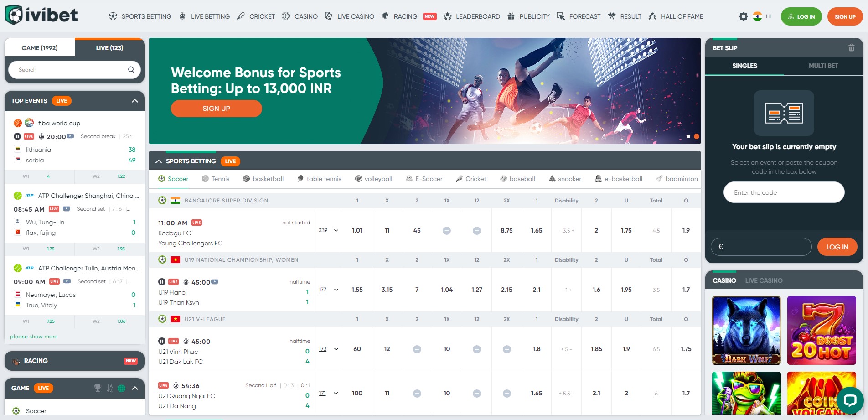Open the Dark Wolf casino game thumbnail
Image resolution: width=868 pixels, height=420 pixels.
(x=746, y=330)
